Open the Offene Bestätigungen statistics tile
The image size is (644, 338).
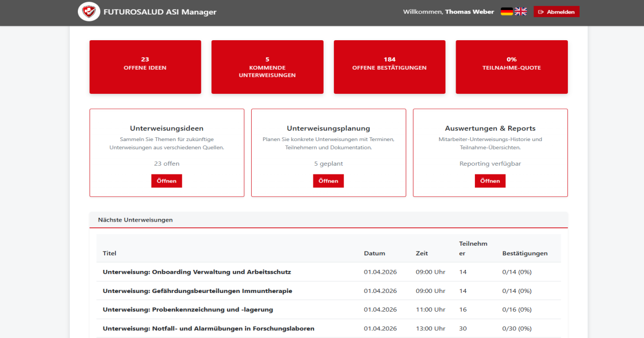(389, 67)
